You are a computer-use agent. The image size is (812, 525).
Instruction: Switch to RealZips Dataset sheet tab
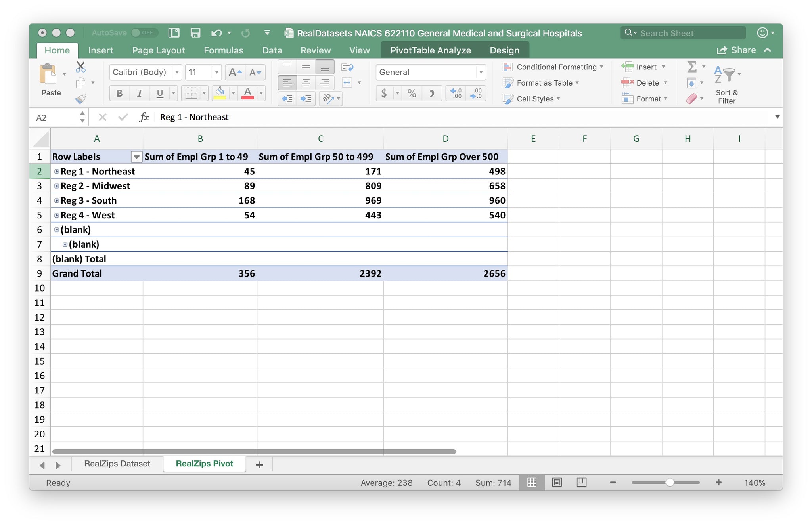click(117, 464)
